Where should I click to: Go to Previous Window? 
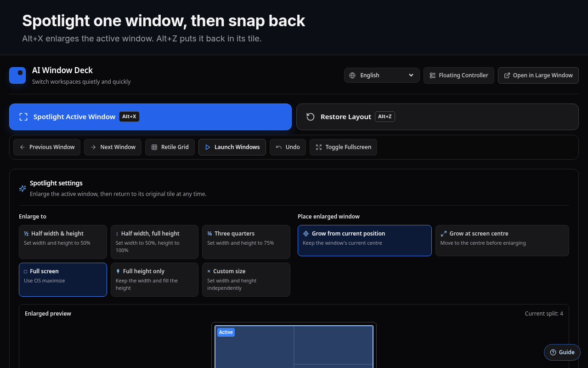click(x=47, y=147)
